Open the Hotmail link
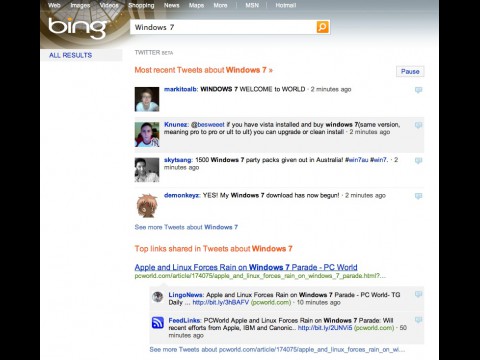 point(286,5)
